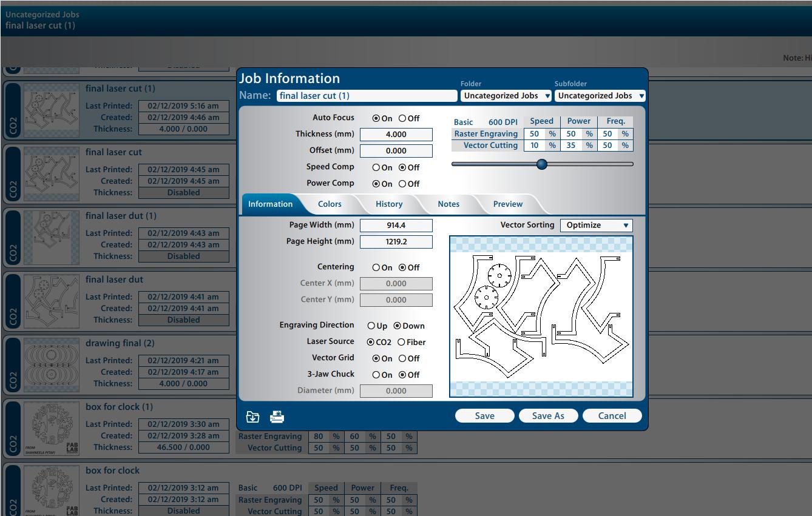Select the 'final laser dut' job thumbnail

coord(51,301)
